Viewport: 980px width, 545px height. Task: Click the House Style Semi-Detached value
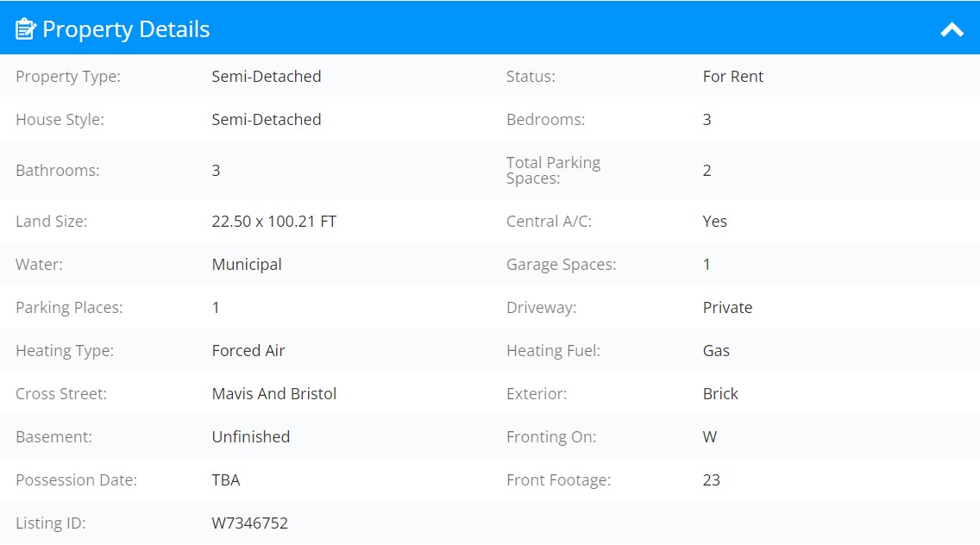coord(267,119)
